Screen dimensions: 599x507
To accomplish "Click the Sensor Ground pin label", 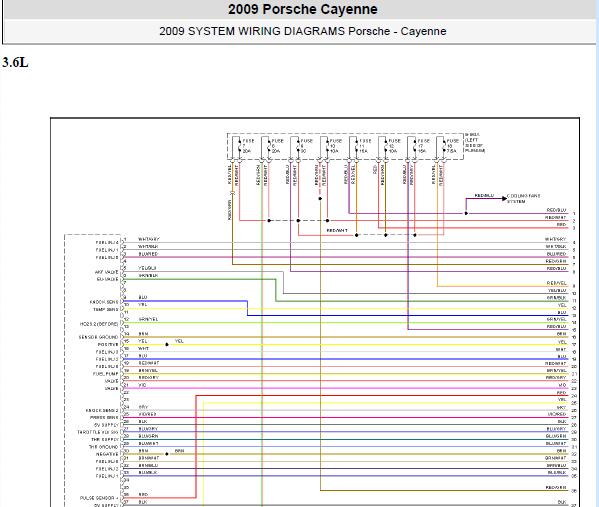I will pos(98,337).
